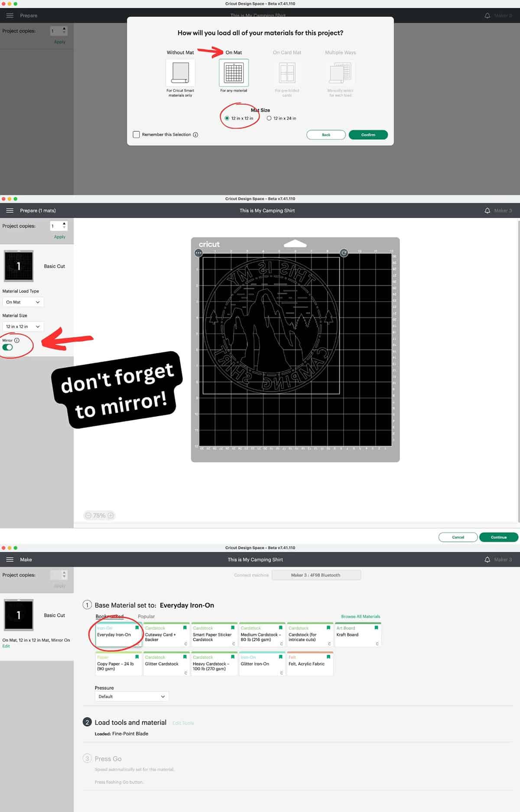Select the 12 in x 12 in mat size radio
The image size is (520, 812).
pos(227,118)
